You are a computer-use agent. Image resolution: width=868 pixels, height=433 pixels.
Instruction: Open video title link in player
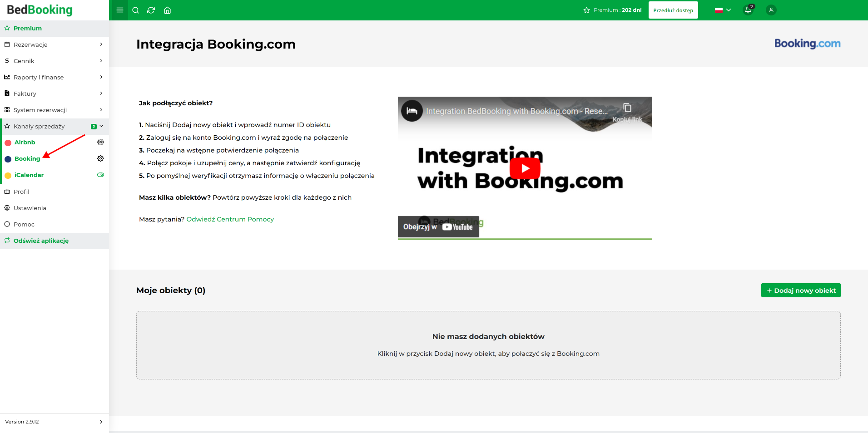click(x=516, y=111)
